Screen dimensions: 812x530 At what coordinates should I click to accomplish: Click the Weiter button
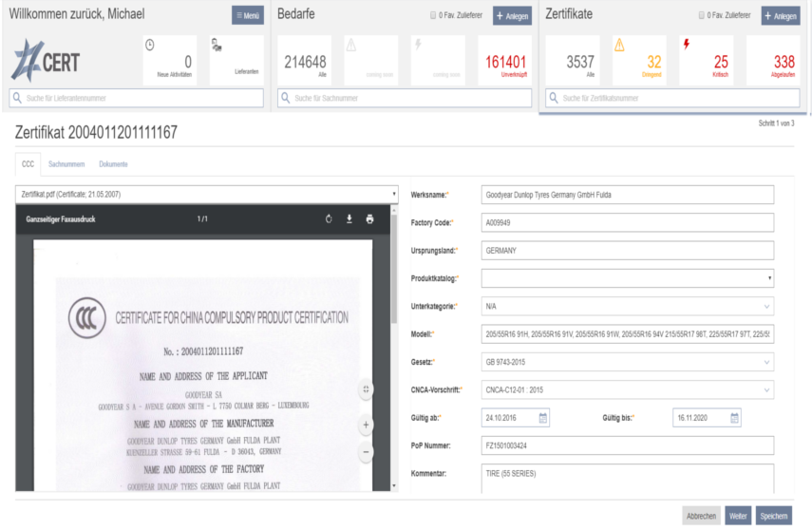tap(738, 516)
